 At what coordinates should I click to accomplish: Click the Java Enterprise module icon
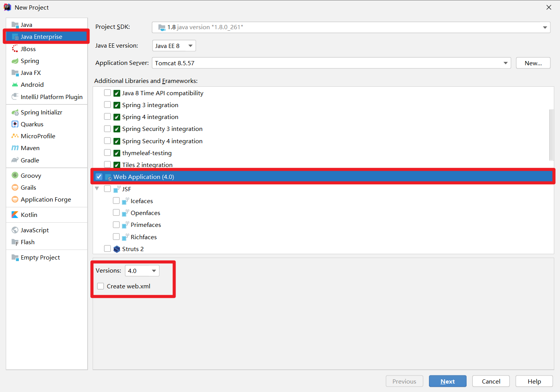tap(15, 37)
